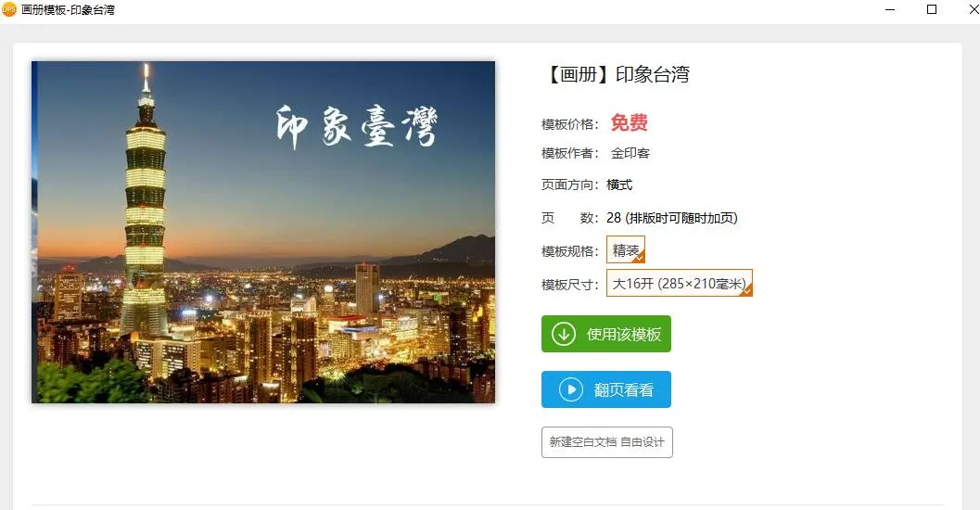The width and height of the screenshot is (980, 510).
Task: Click the calligraphy 印象臺灣 text on cover
Action: 356,127
